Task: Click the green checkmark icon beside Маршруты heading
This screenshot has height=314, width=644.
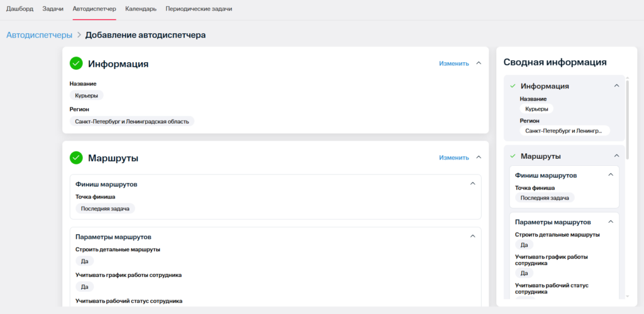Action: 76,158
